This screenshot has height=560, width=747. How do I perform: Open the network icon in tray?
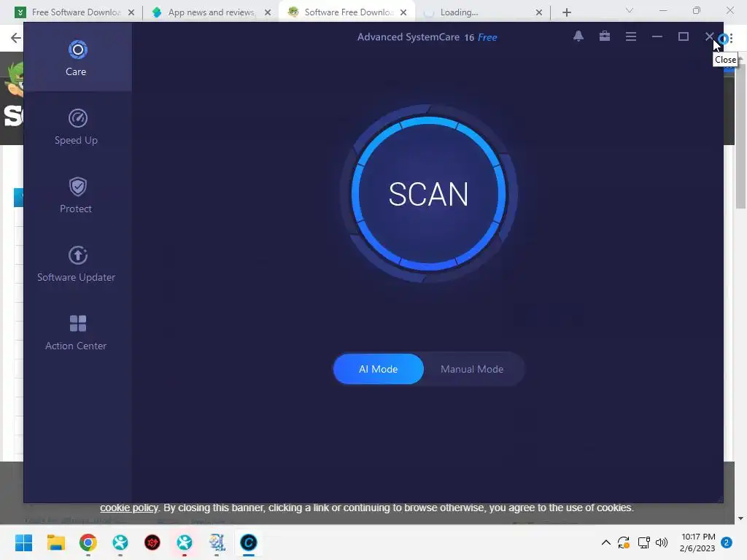pos(643,542)
